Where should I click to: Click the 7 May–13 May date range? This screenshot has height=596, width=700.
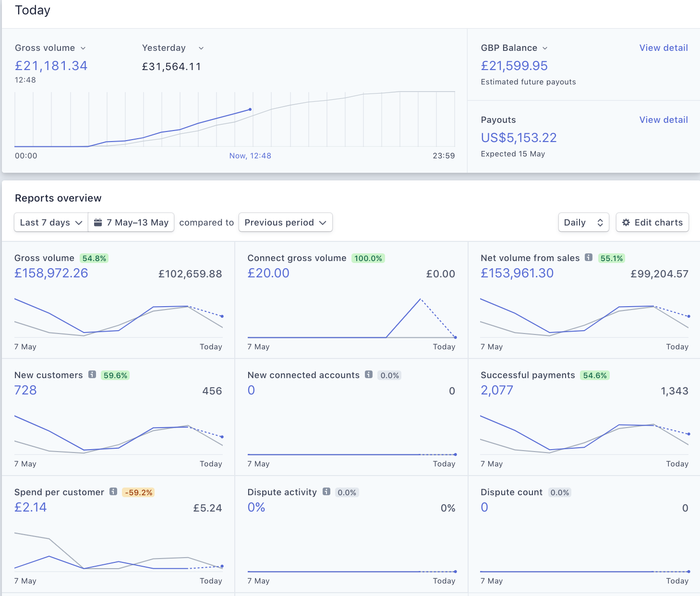(x=137, y=223)
